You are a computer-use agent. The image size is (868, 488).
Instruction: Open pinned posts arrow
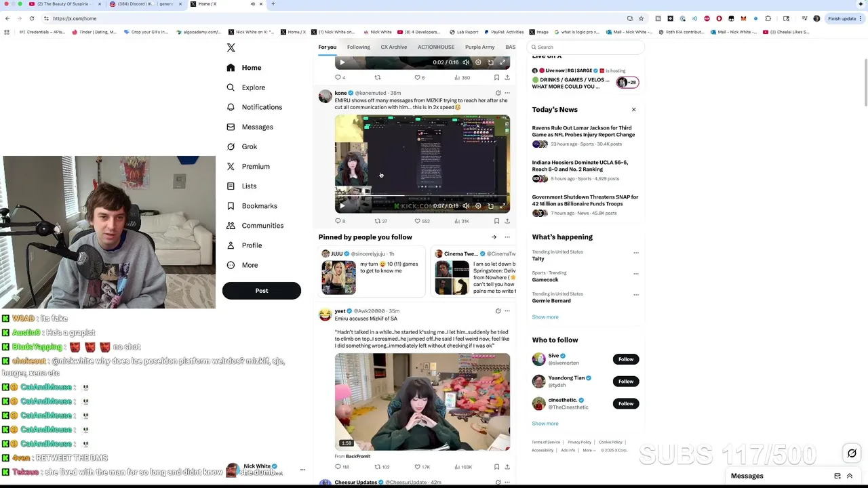tap(494, 237)
